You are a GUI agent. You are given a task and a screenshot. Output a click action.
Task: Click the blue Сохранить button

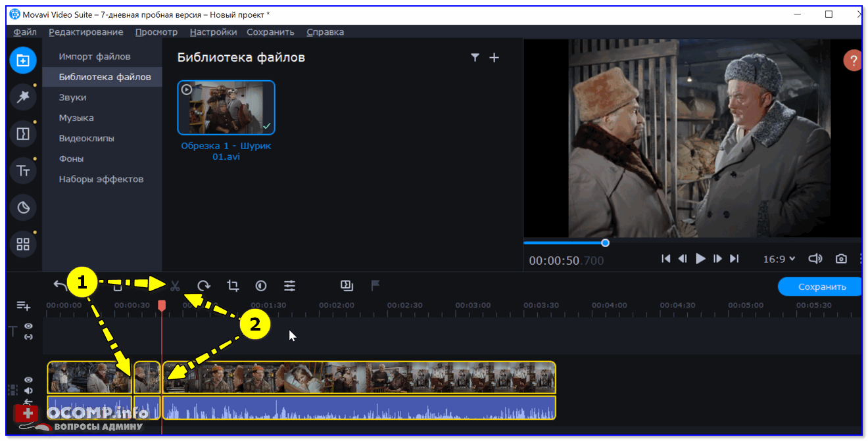pyautogui.click(x=821, y=287)
